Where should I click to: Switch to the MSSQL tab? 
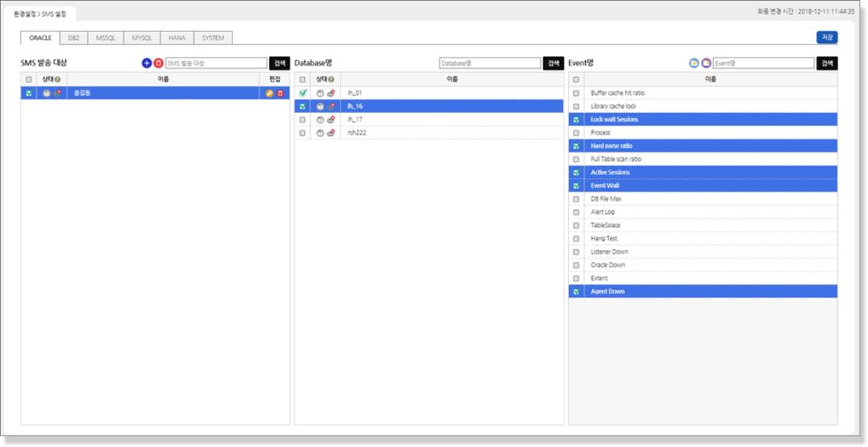[106, 38]
